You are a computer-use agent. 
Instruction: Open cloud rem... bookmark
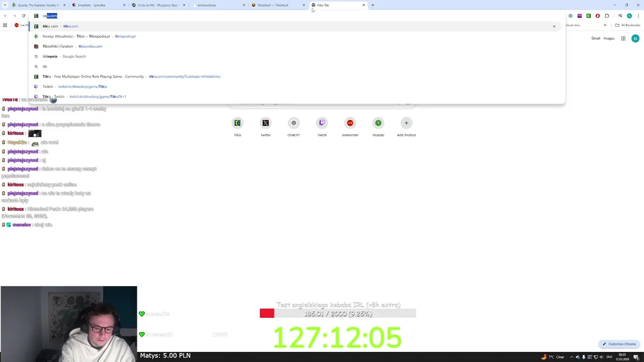click(573, 25)
